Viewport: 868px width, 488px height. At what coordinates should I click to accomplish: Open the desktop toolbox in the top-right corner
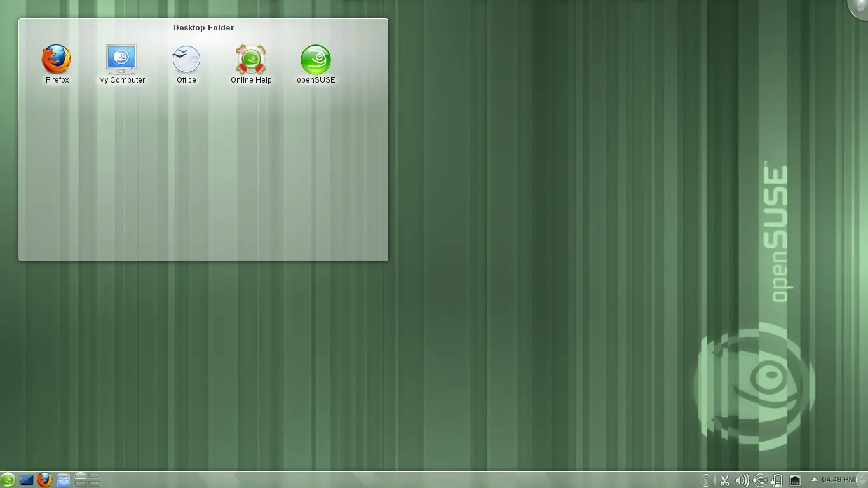[x=859, y=8]
